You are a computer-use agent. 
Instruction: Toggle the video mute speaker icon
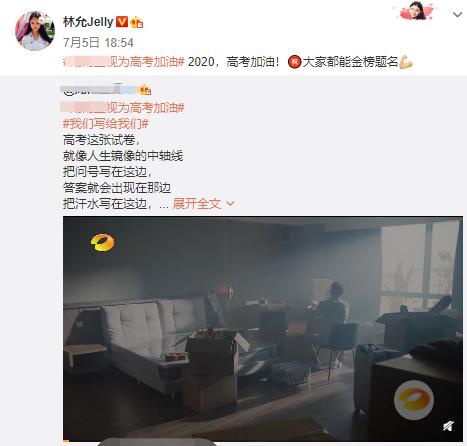[x=448, y=426]
